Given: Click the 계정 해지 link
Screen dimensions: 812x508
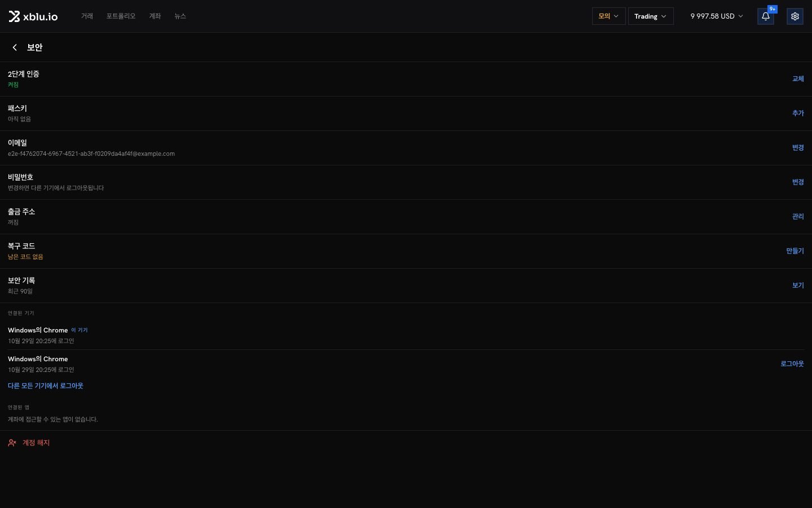Looking at the screenshot, I should [36, 443].
